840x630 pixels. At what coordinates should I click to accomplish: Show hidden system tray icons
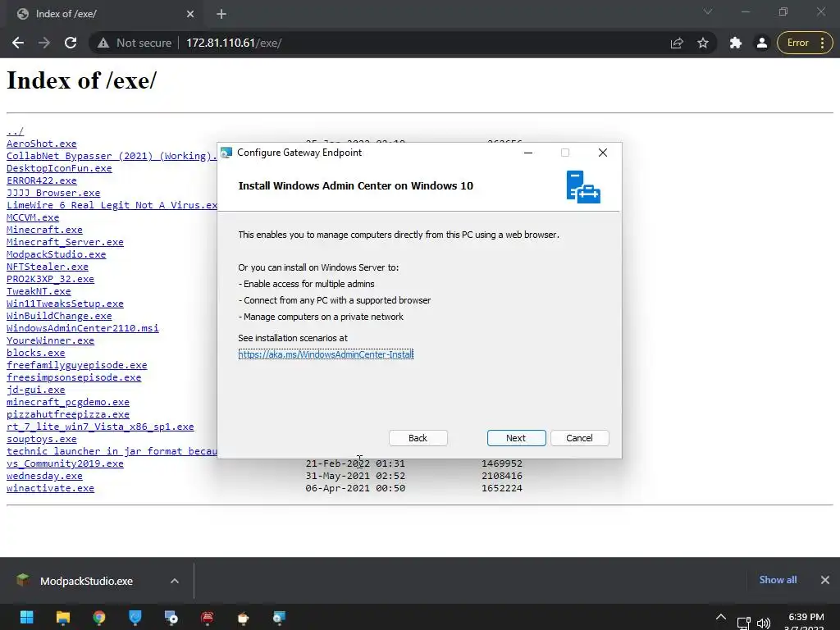tap(721, 617)
